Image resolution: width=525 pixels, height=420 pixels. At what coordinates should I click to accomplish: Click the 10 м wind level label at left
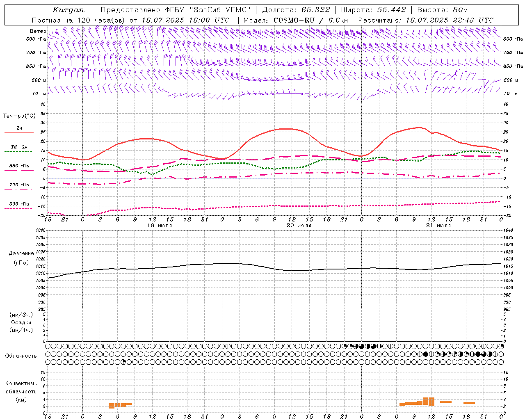tap(39, 94)
